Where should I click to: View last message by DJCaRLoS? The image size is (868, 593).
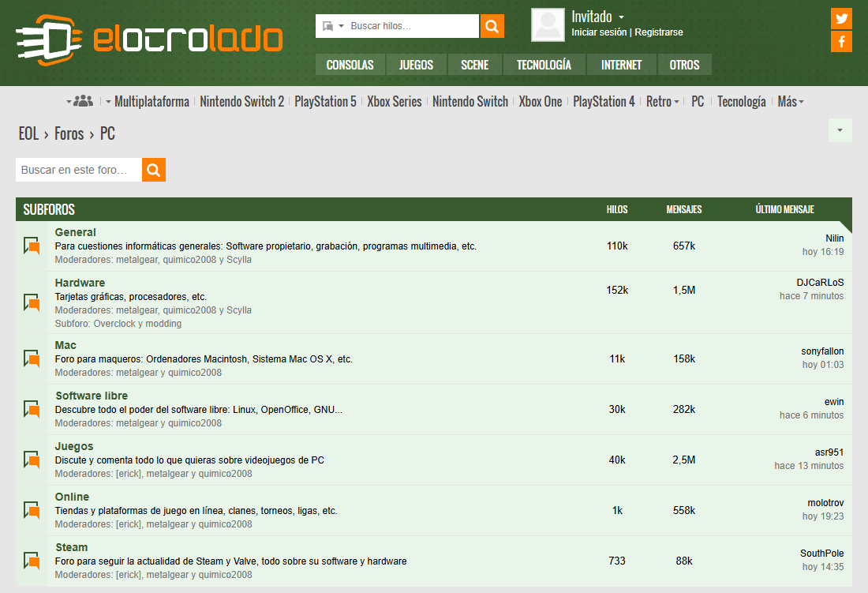point(820,283)
